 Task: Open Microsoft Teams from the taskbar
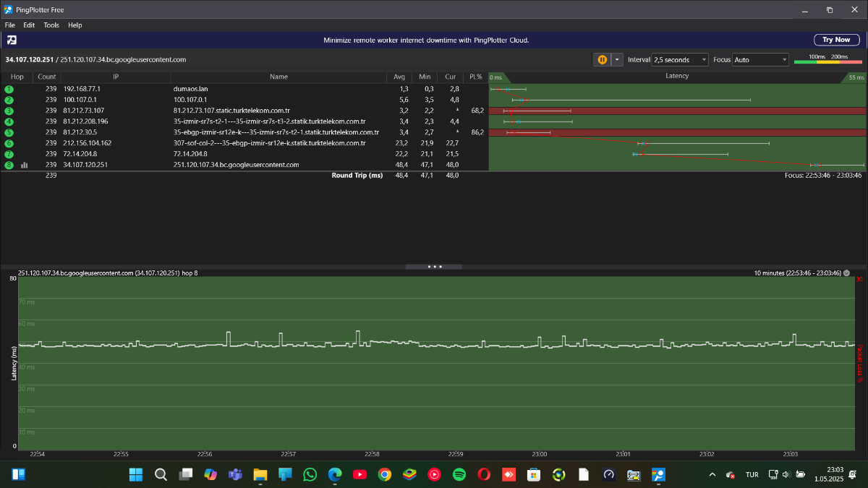[x=235, y=475]
